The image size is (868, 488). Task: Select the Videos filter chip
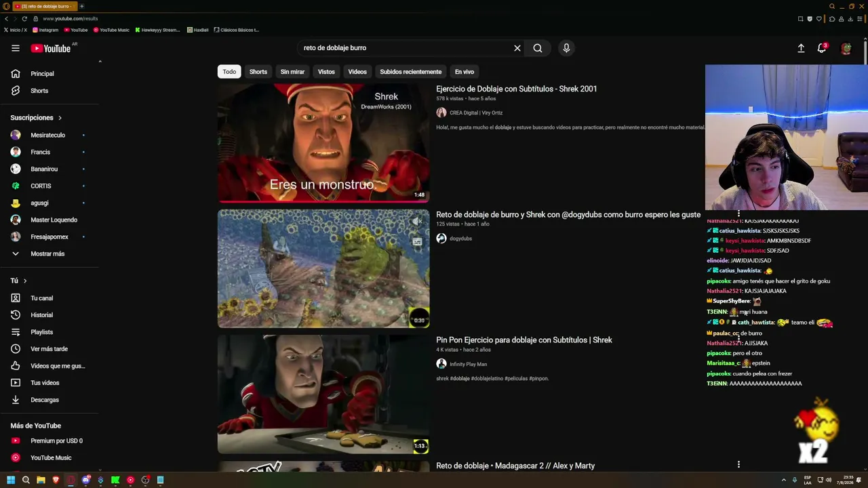[357, 72]
